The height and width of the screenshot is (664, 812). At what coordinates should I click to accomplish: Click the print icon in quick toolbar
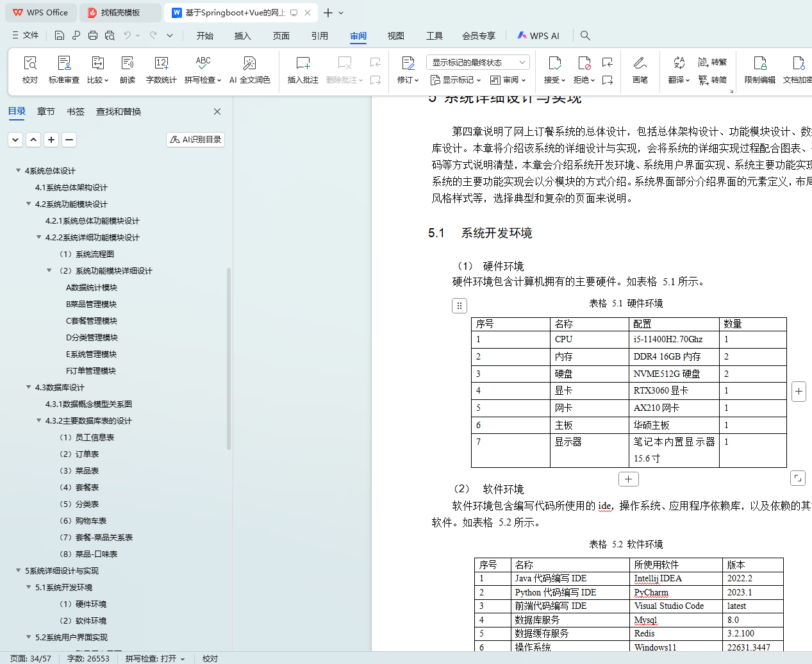[x=93, y=35]
